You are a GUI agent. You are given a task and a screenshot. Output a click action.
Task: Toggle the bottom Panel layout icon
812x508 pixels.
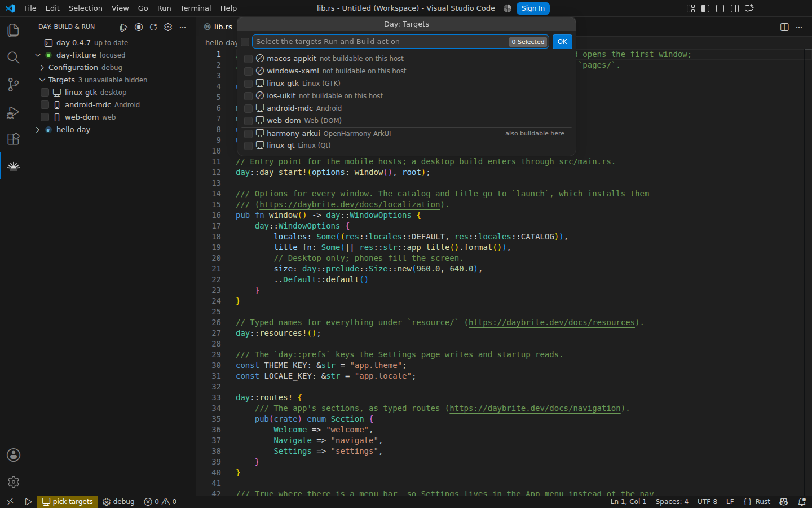tap(720, 8)
